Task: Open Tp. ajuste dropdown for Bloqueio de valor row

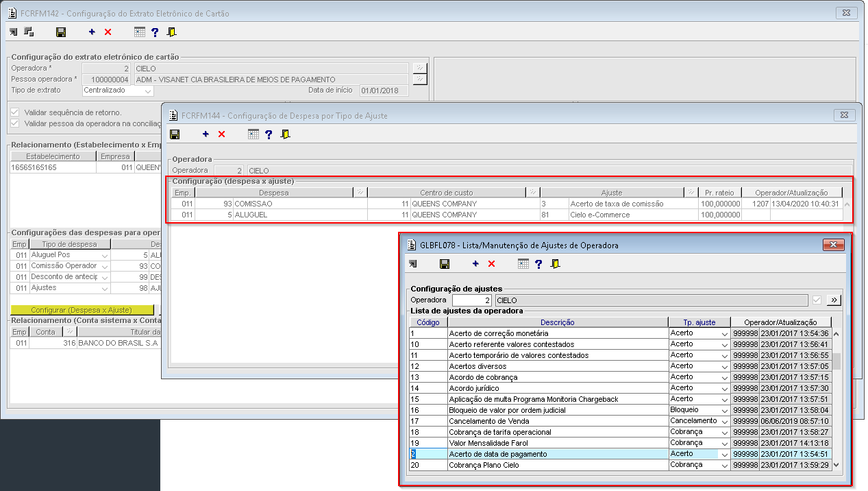Action: [x=725, y=410]
